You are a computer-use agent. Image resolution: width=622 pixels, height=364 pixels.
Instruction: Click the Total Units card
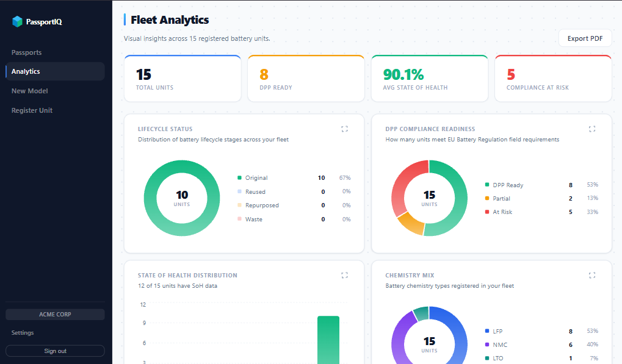(x=183, y=79)
